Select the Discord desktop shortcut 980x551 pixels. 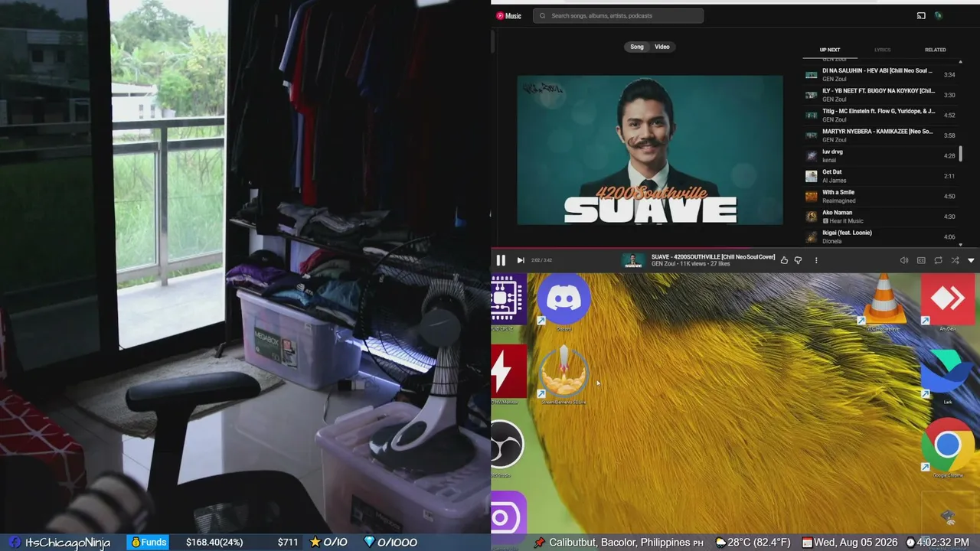point(563,302)
